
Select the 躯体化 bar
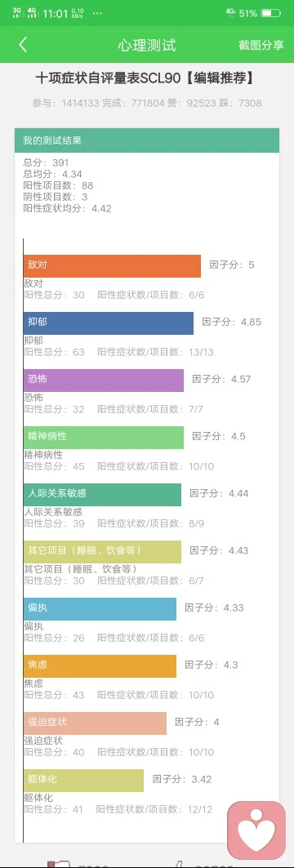83,780
